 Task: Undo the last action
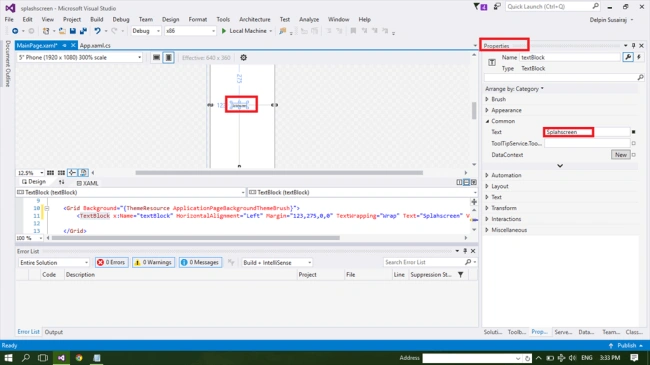(x=97, y=31)
